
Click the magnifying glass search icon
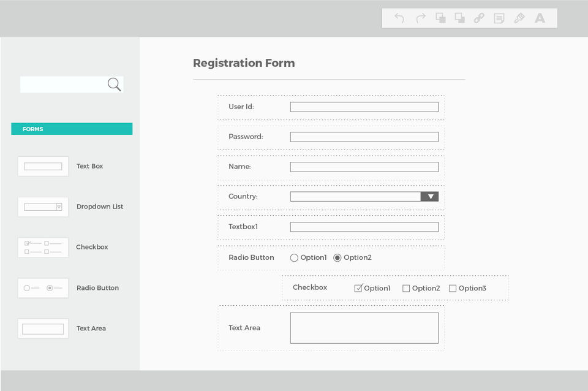[x=114, y=85]
